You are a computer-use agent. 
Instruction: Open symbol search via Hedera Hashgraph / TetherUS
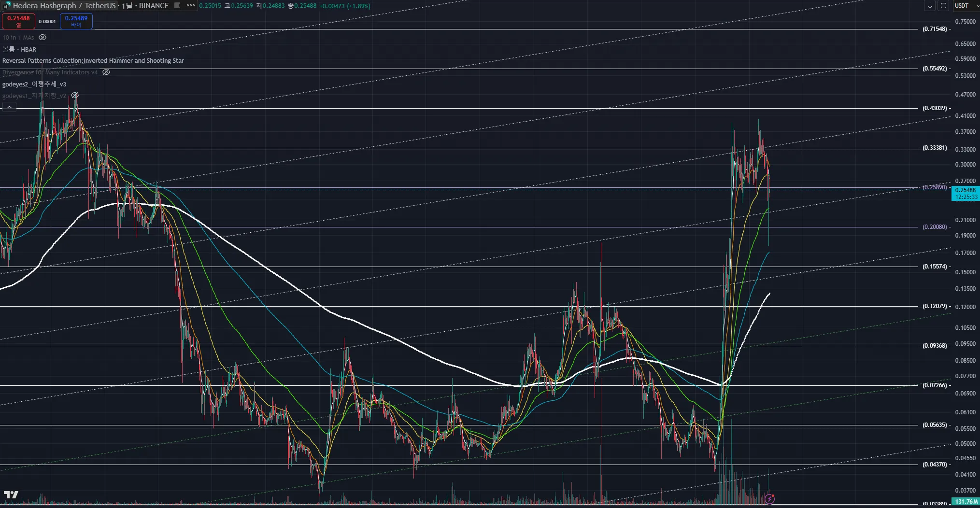pyautogui.click(x=64, y=6)
